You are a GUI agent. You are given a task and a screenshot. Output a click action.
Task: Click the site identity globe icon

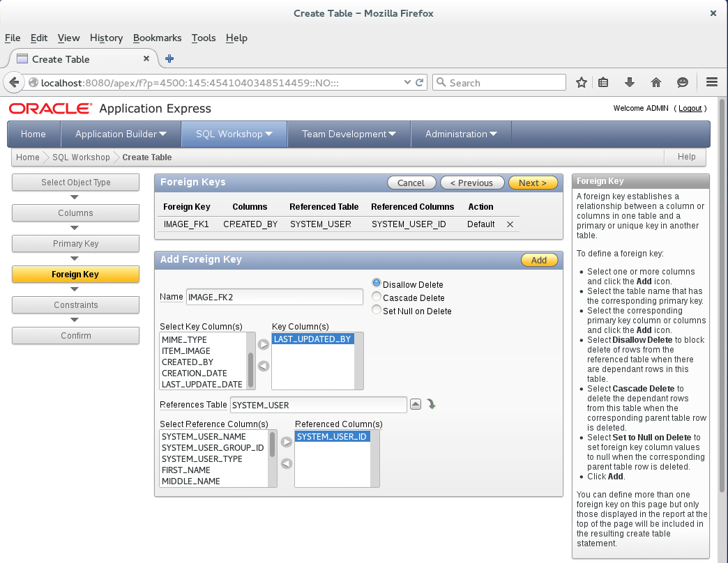(x=33, y=82)
